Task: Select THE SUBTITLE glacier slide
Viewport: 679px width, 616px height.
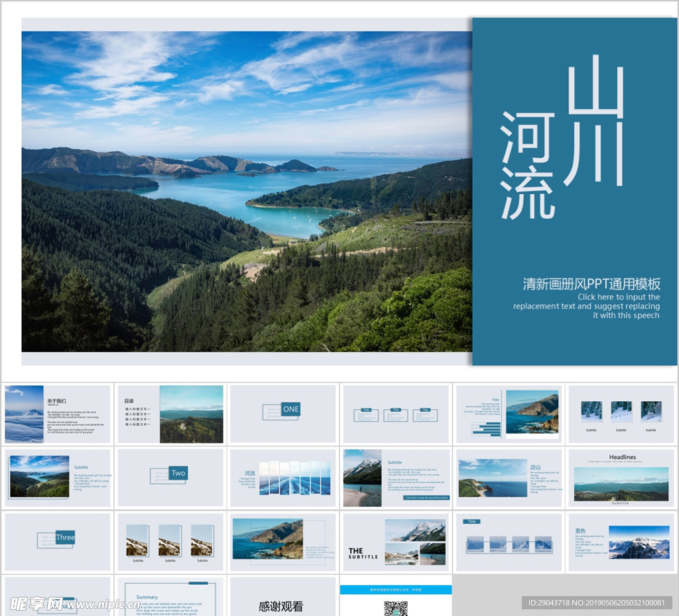Action: click(x=395, y=542)
